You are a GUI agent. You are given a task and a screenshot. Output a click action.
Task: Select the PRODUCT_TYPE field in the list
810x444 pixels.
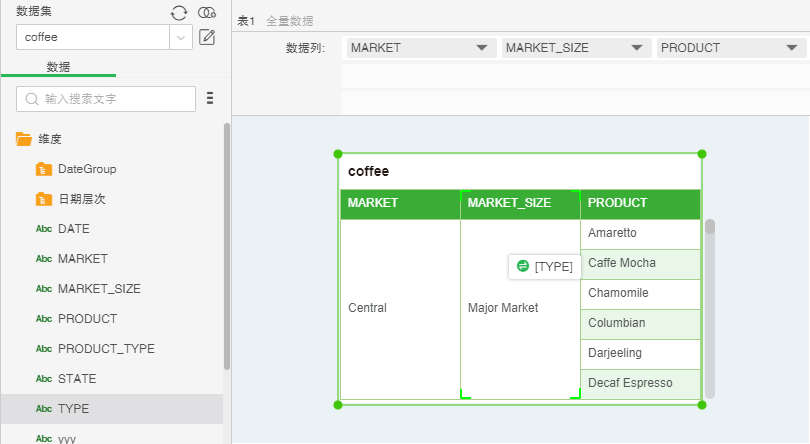pos(105,349)
